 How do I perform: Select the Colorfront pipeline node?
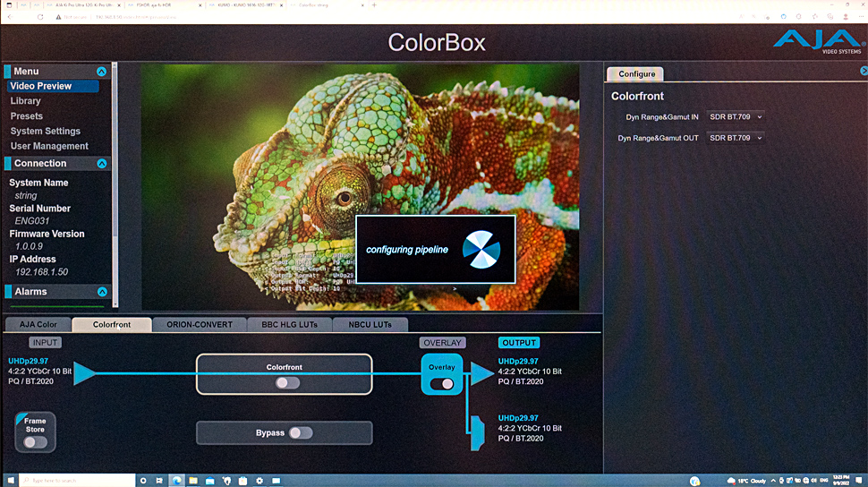(284, 374)
